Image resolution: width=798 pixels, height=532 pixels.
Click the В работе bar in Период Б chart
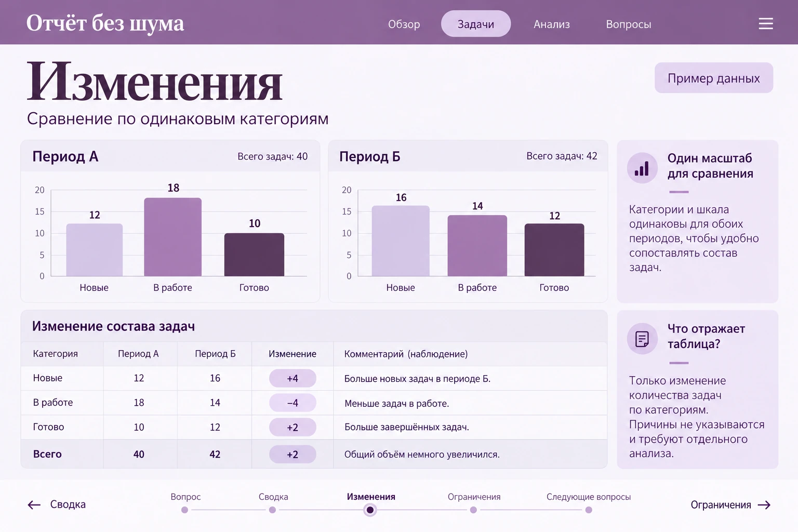point(477,246)
